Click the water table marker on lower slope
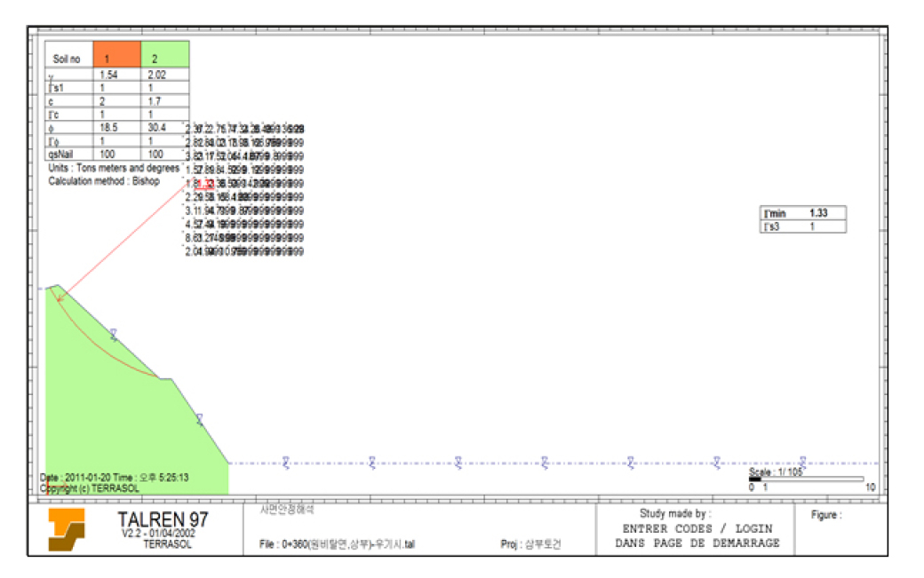Viewport: 924px width, 578px height. (199, 419)
